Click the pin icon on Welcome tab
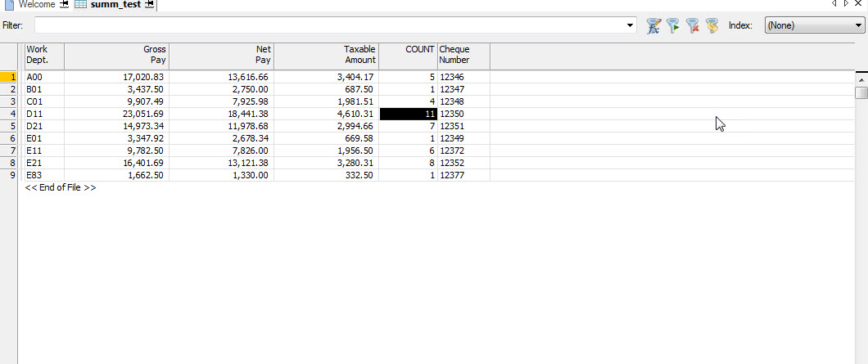Image resolution: width=868 pixels, height=364 pixels. coord(64,5)
